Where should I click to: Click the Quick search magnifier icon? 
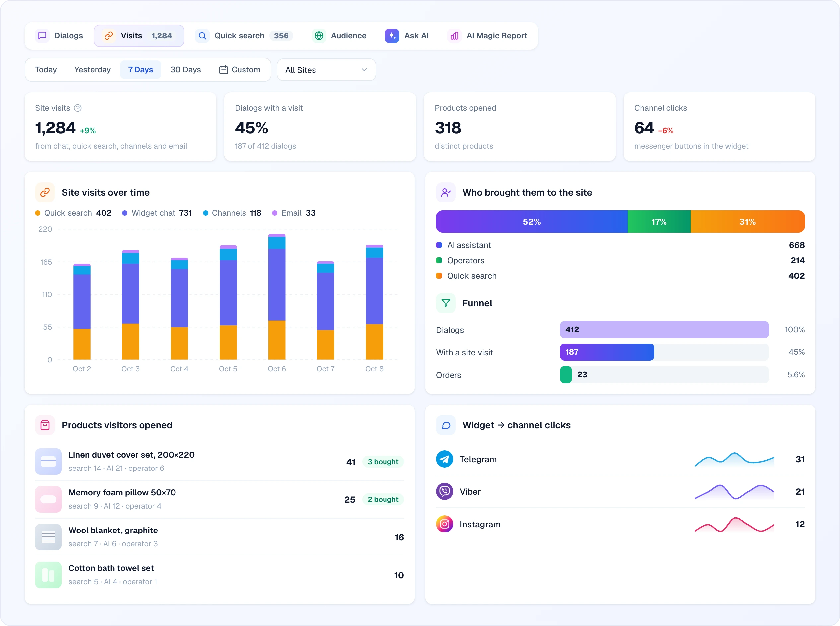[202, 35]
